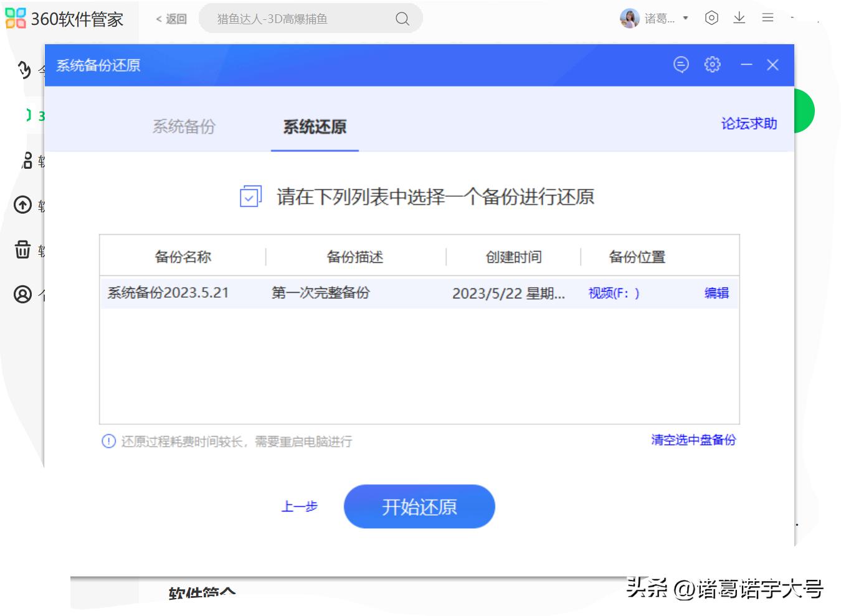This screenshot has width=841, height=616.
Task: Select the software uninstall trash icon in sidebar
Action: (x=22, y=250)
